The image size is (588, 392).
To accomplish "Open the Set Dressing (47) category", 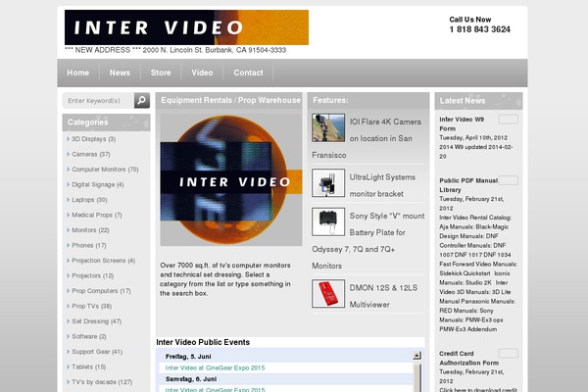I will click(x=96, y=321).
